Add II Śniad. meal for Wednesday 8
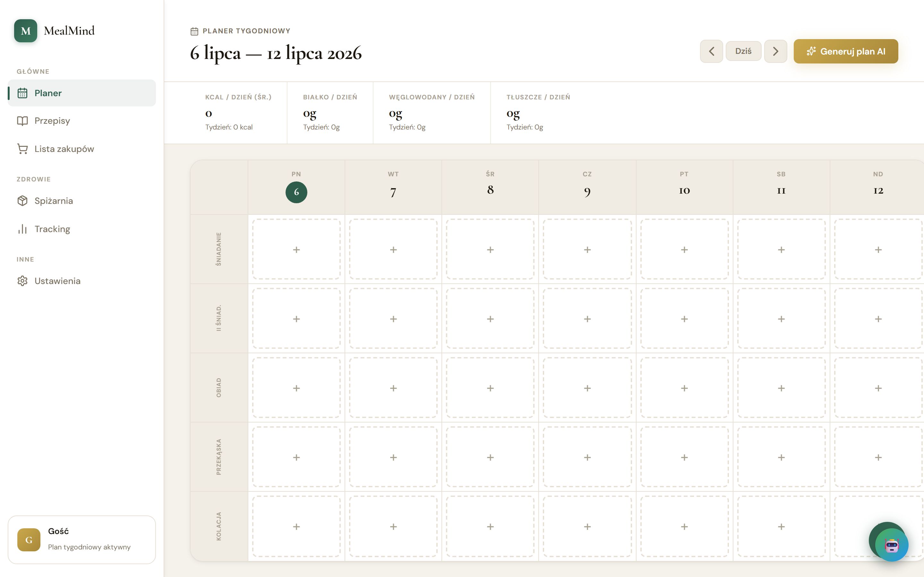Screen dimensions: 924x577 click(490, 319)
